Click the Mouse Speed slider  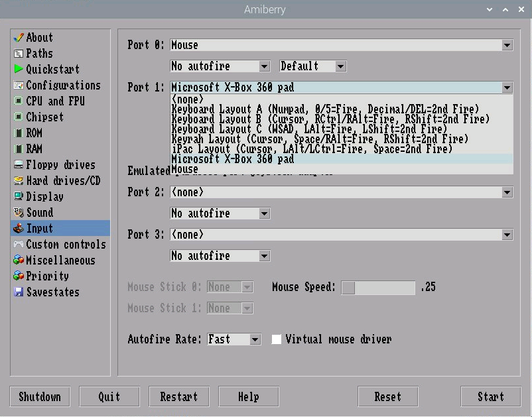point(350,288)
